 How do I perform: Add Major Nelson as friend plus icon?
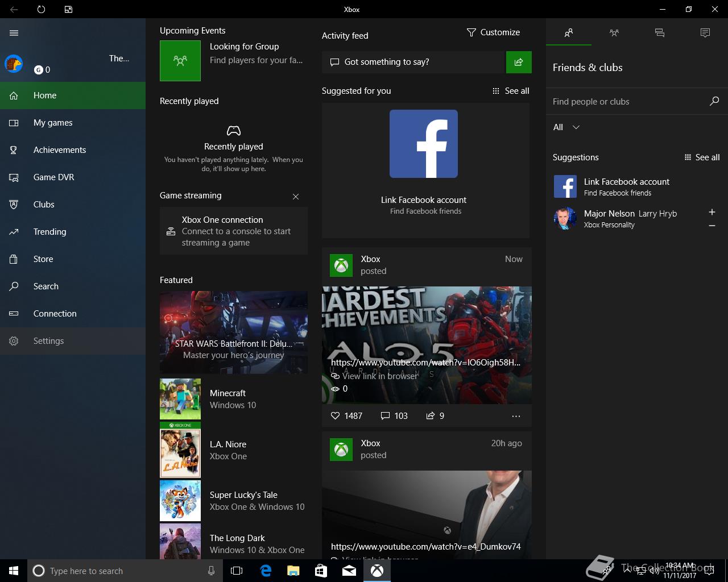[x=712, y=212]
